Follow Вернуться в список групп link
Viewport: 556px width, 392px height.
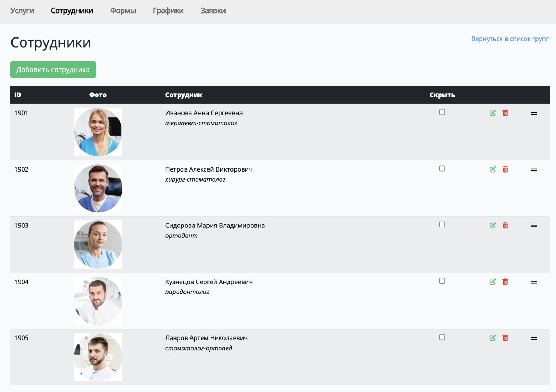tap(510, 39)
